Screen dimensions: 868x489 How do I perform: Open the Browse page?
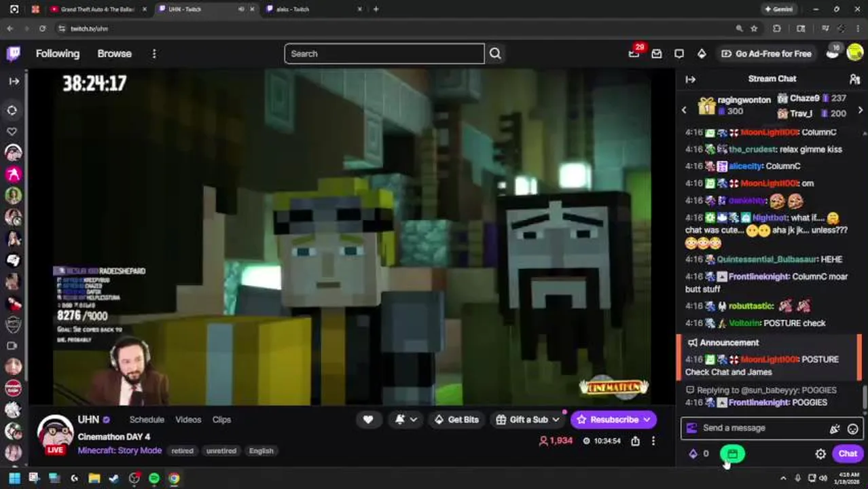pos(114,54)
